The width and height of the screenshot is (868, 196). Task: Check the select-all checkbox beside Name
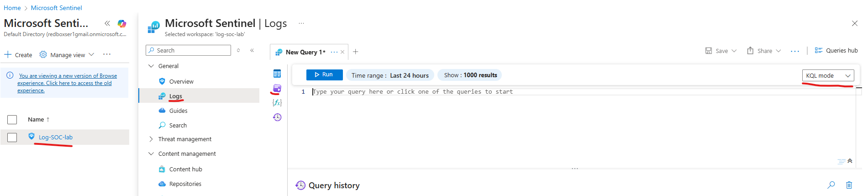pos(12,120)
